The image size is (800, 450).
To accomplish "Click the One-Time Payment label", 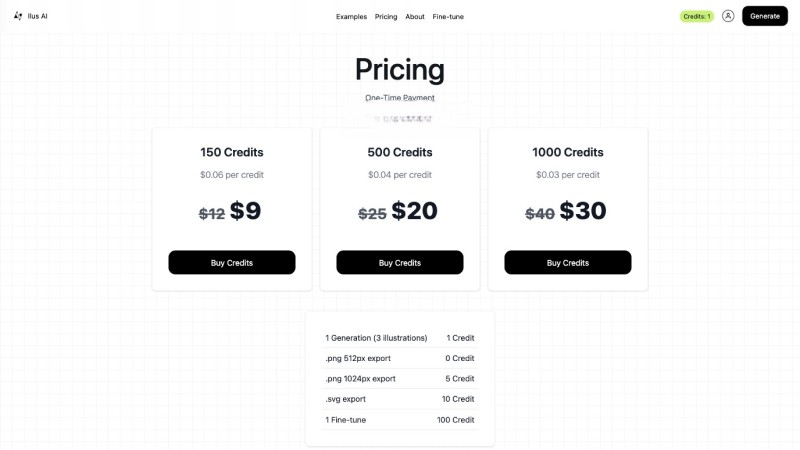I will pos(400,98).
